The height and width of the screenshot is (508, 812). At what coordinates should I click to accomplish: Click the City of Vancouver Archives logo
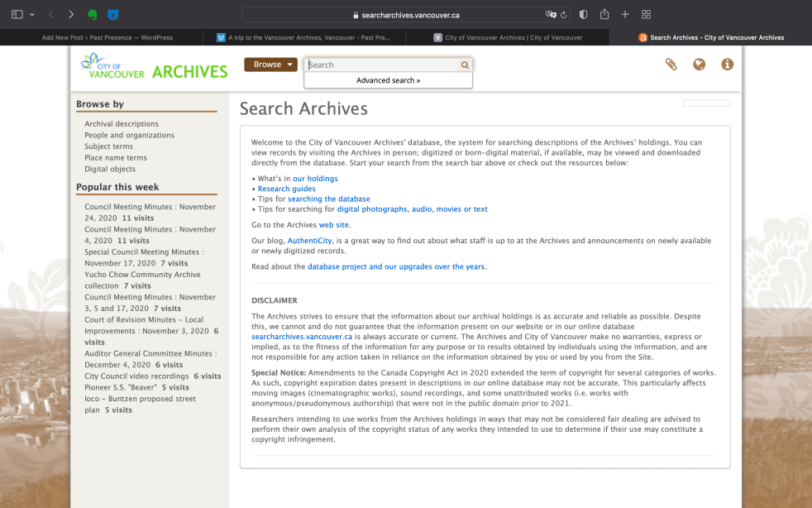[155, 66]
